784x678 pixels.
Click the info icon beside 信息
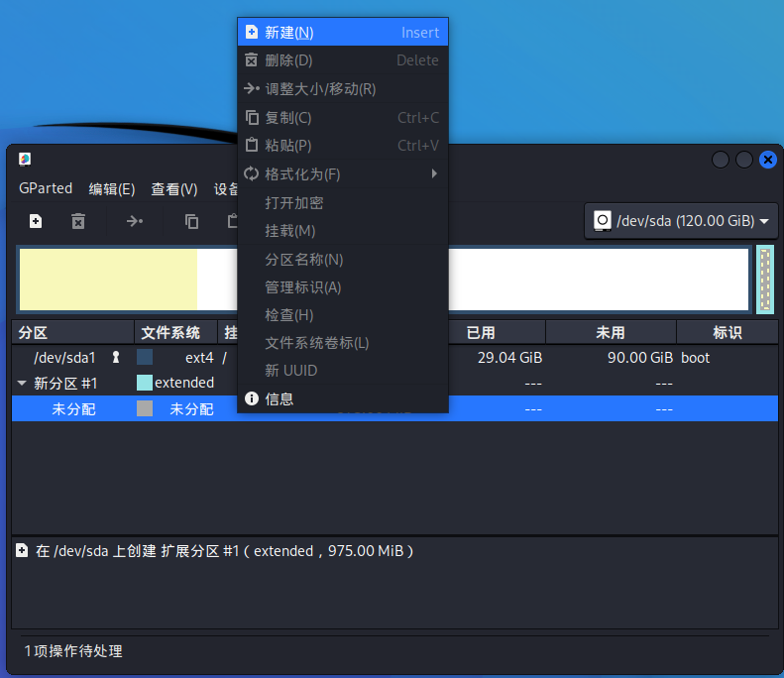(252, 398)
